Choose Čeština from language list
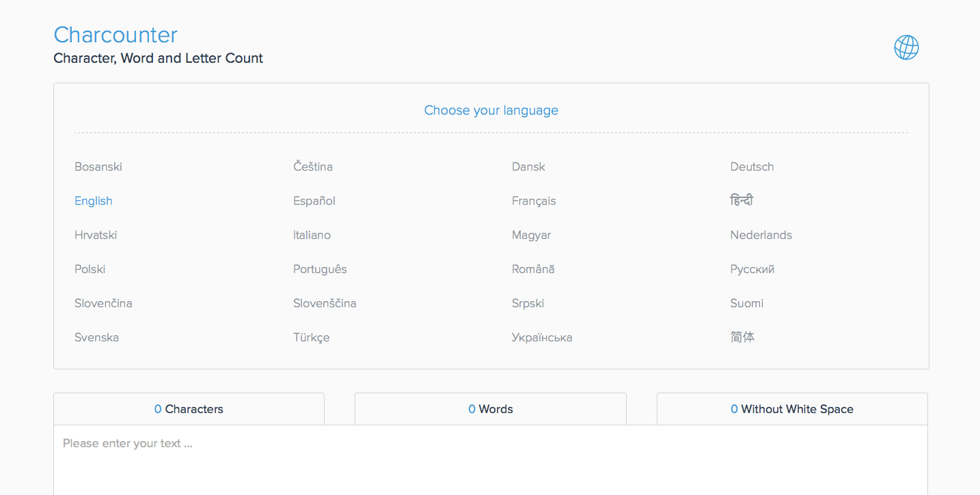Image resolution: width=980 pixels, height=495 pixels. pyautogui.click(x=313, y=167)
